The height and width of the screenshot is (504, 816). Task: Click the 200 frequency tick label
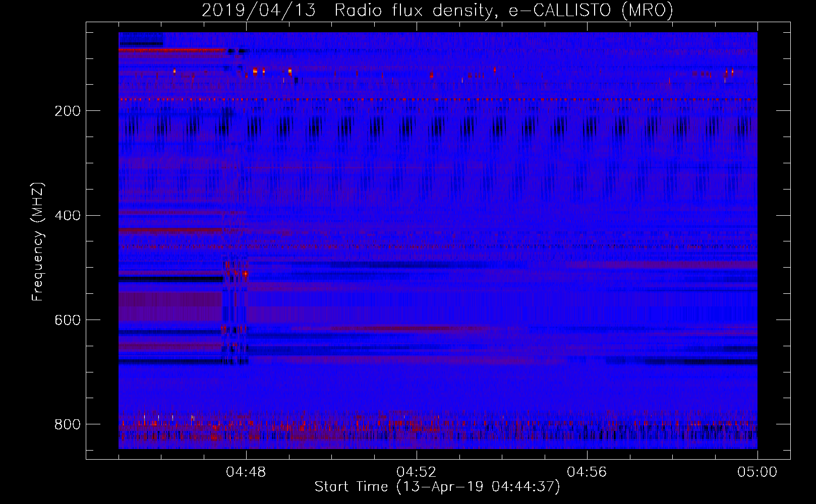point(68,111)
